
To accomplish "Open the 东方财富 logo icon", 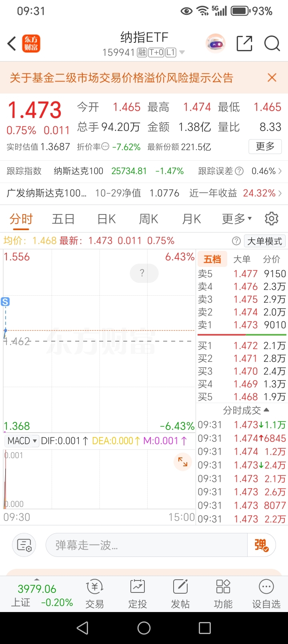I will pos(31,44).
